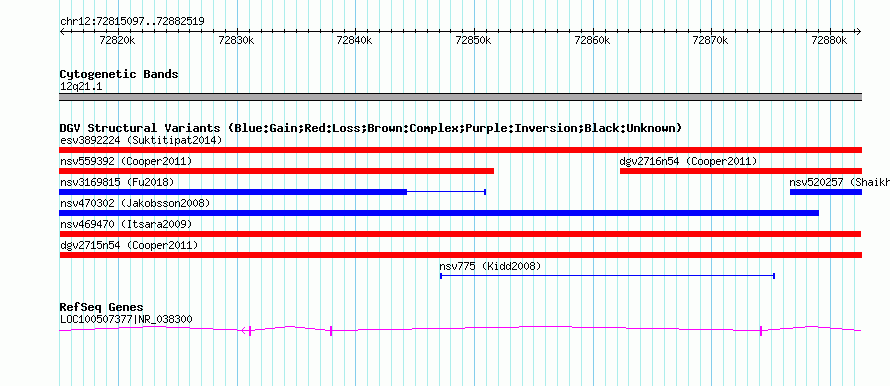The width and height of the screenshot is (890, 386).
Task: Open the nsv559392 (Cooper2011) variant label
Action: [126, 161]
